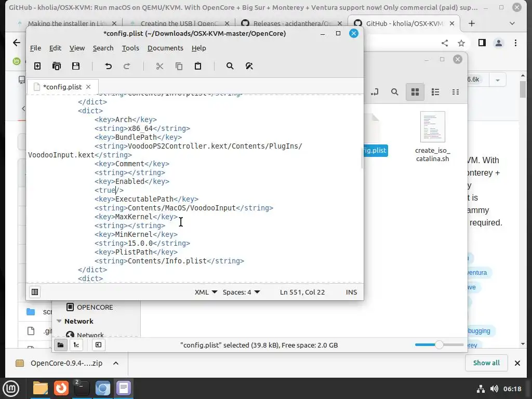Switch to Creating the USB OpenCore tab
This screenshot has width=532, height=399.
coord(179,23)
